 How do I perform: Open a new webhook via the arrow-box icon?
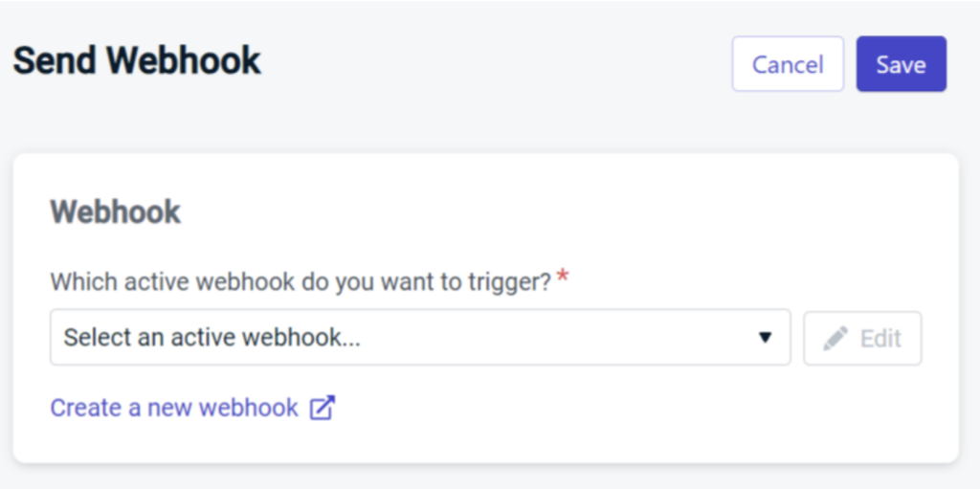click(x=323, y=408)
